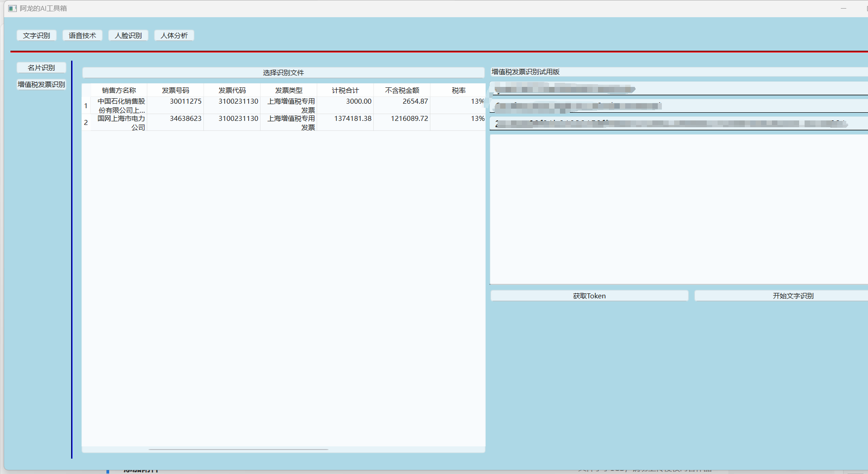
Task: Select row header 1 in the table
Action: (86, 105)
